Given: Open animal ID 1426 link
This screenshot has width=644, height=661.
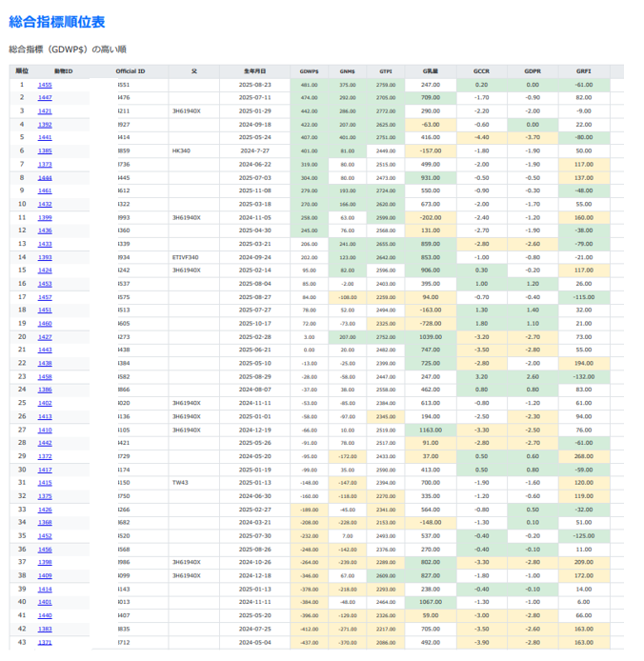Looking at the screenshot, I should (x=45, y=510).
